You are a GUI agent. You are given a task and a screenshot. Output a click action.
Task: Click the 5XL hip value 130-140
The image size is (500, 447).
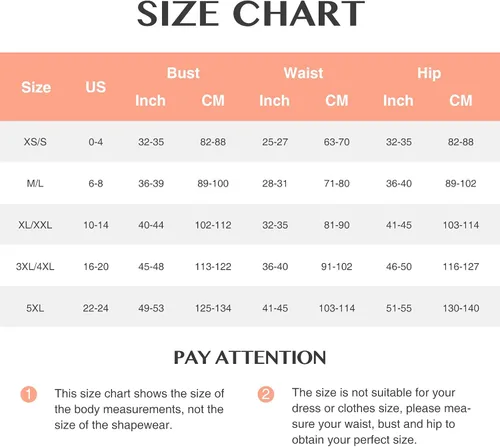coord(461,308)
